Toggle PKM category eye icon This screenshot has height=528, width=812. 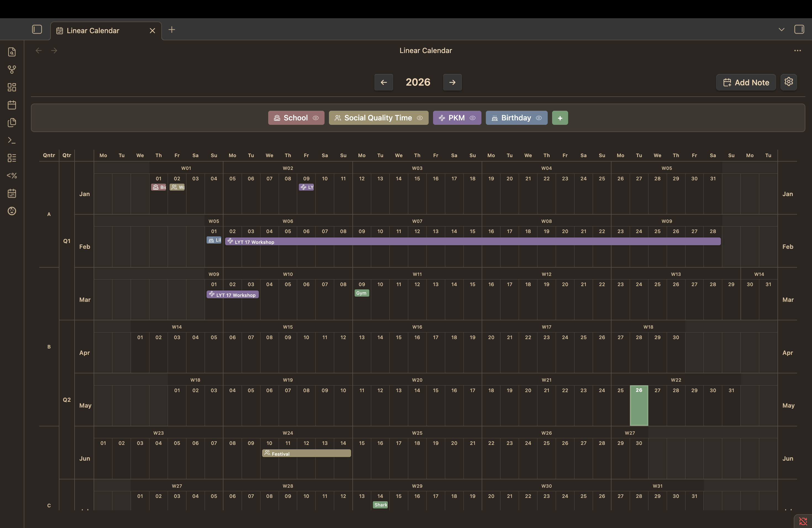click(x=473, y=118)
